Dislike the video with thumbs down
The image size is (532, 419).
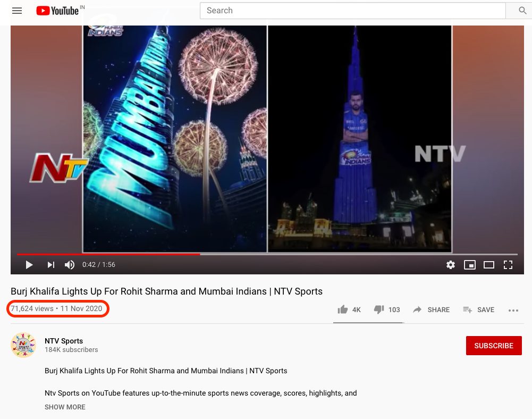click(x=387, y=309)
